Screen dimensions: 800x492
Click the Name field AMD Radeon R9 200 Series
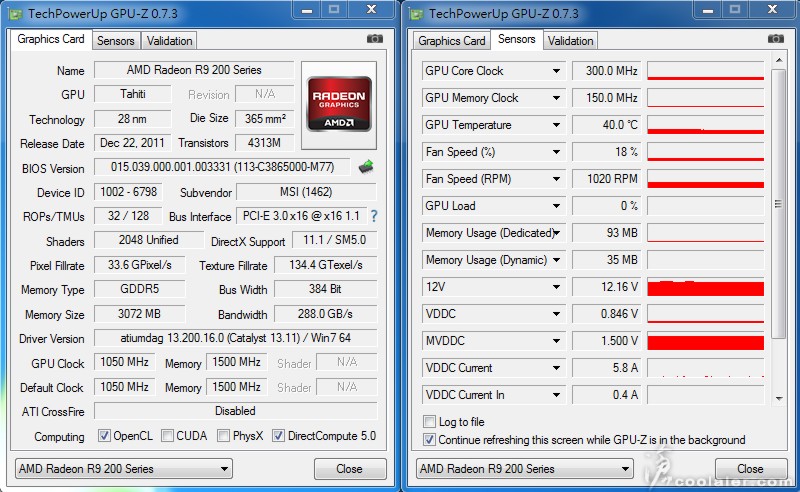(x=194, y=70)
